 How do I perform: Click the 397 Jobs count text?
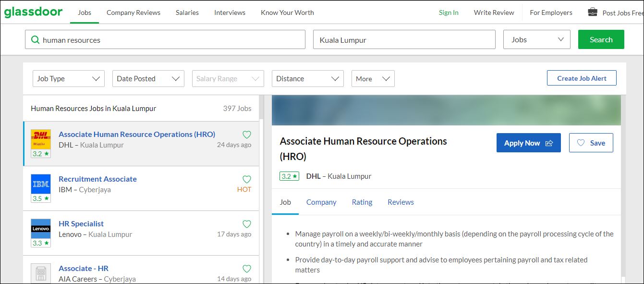click(x=237, y=109)
